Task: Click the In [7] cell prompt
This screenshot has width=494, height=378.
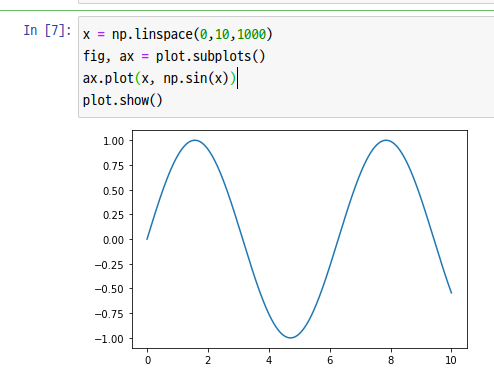Action: [47, 31]
